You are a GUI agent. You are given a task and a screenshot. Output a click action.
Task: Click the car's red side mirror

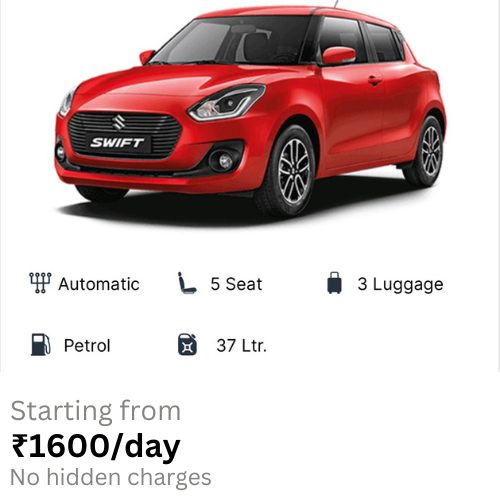(x=339, y=56)
